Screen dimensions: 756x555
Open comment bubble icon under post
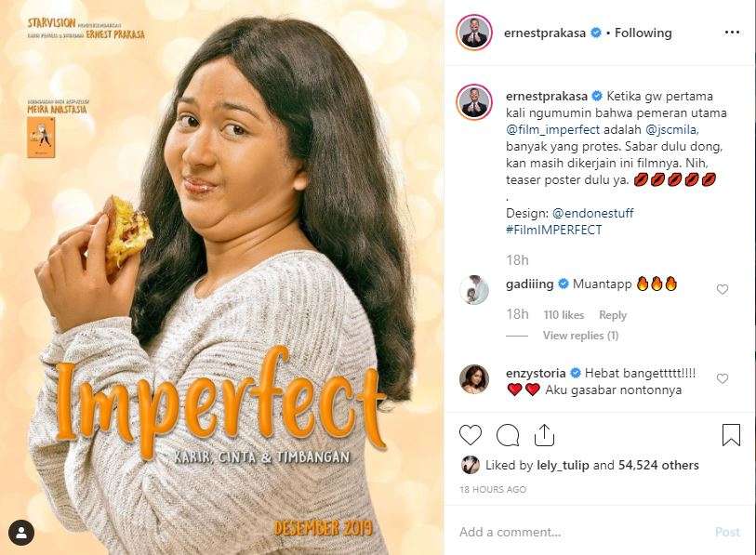pyautogui.click(x=508, y=435)
